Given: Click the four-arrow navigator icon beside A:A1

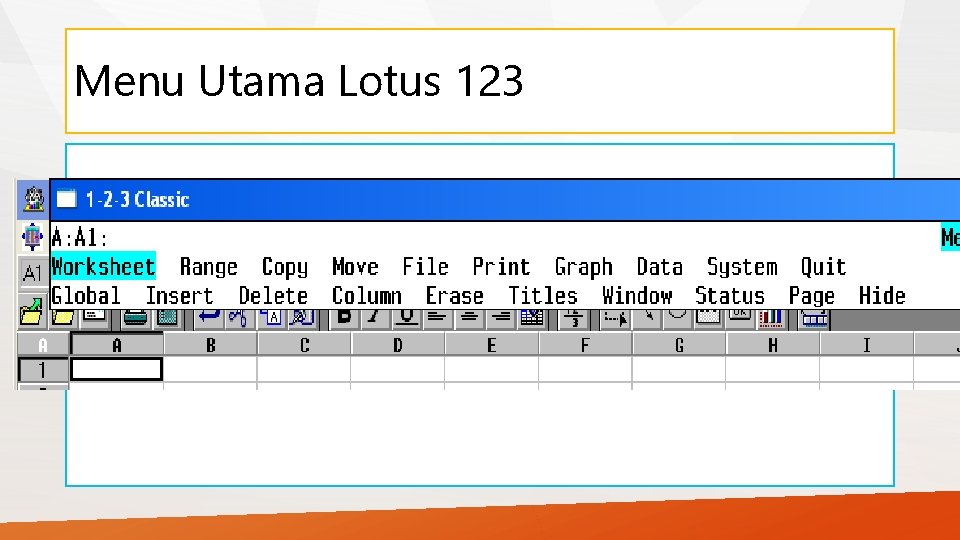Looking at the screenshot, I should [x=32, y=237].
